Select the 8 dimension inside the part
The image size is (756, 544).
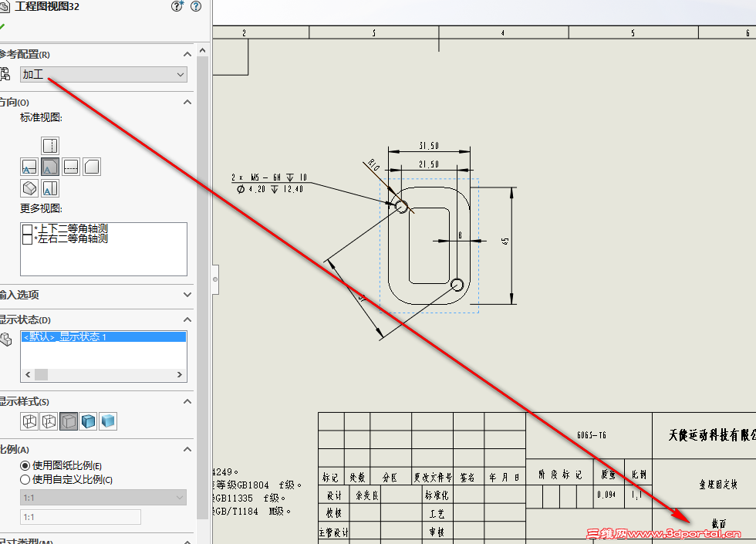[x=460, y=235]
